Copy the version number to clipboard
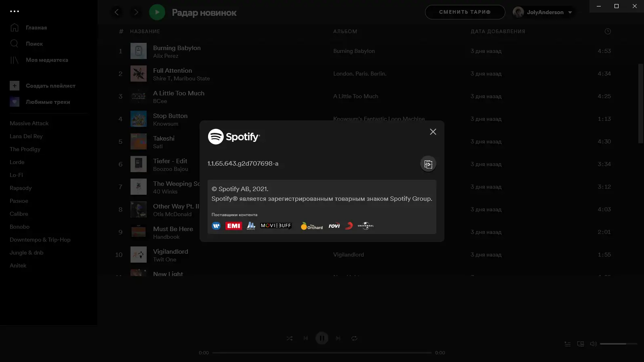The height and width of the screenshot is (362, 644). tap(428, 164)
